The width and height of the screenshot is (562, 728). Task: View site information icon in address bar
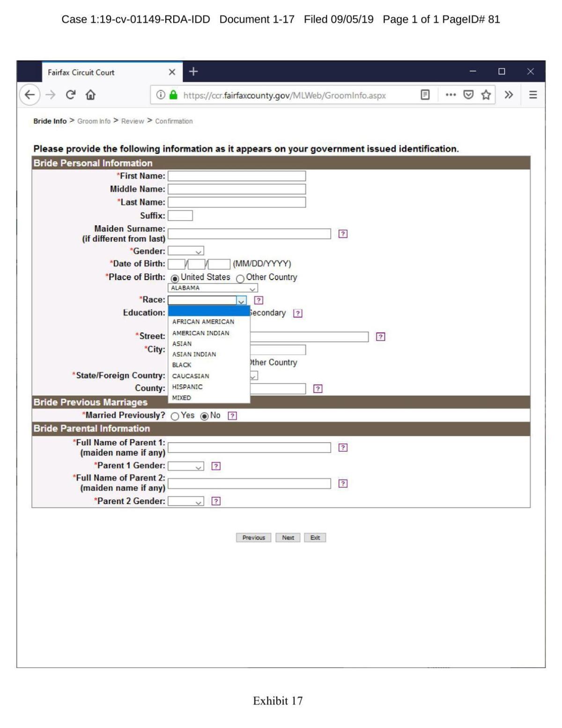[x=161, y=95]
